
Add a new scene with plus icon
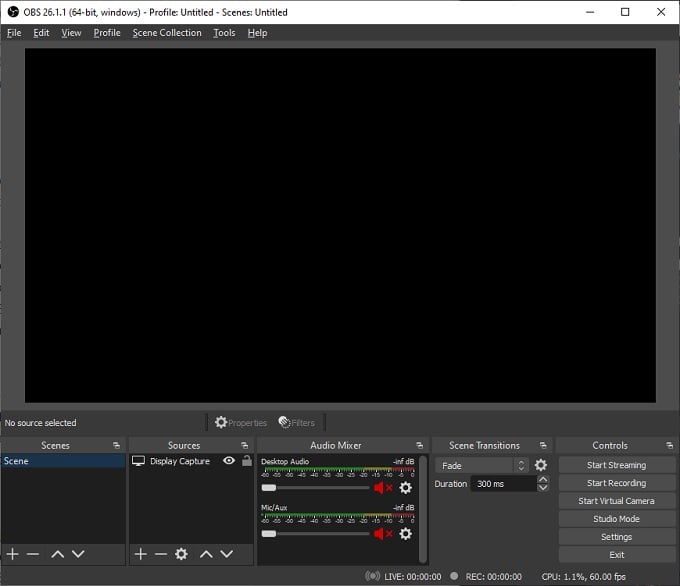(x=13, y=554)
